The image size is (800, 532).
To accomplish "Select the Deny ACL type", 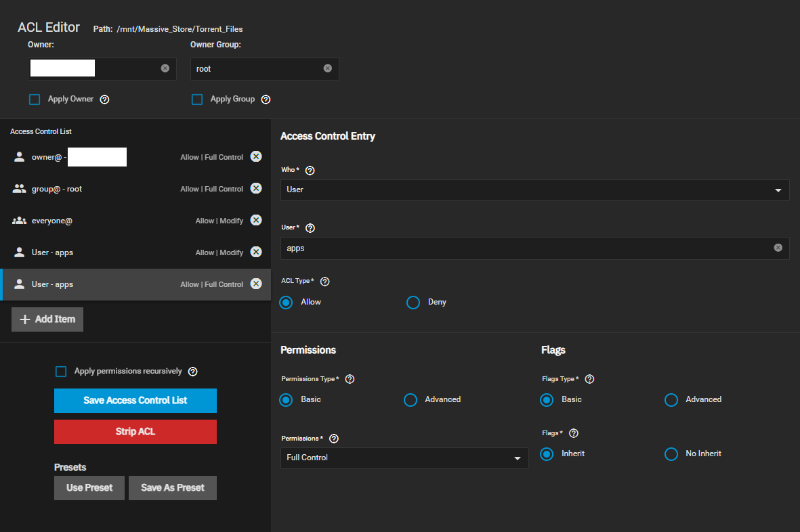I will pyautogui.click(x=413, y=302).
